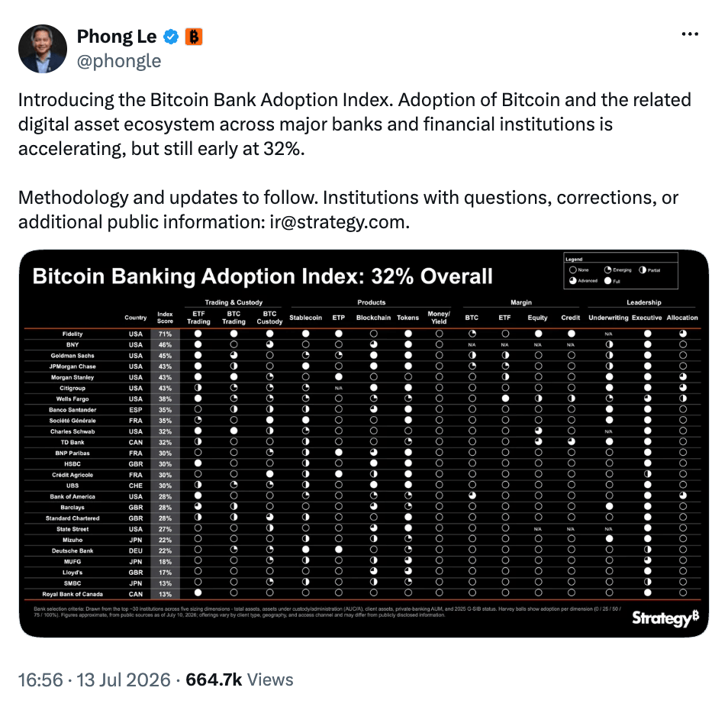Click the orange Bitcoin affiliation badge
728x707 pixels.
[194, 36]
